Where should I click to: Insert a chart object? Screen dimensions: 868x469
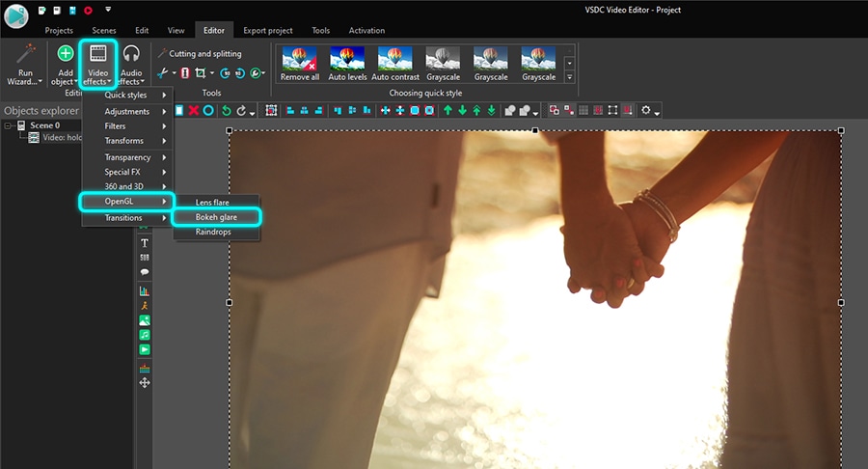pyautogui.click(x=145, y=290)
